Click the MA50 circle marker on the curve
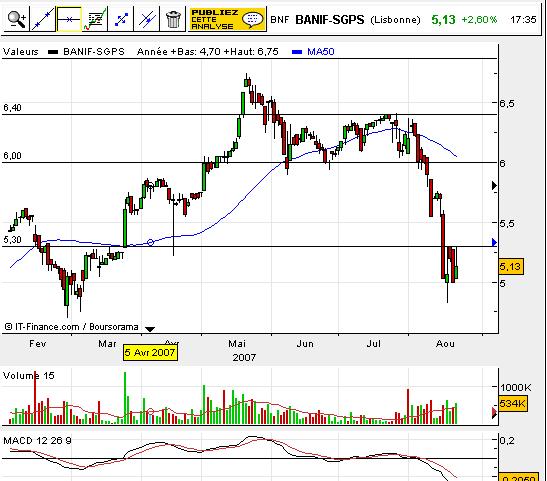547x481 pixels. (x=150, y=242)
